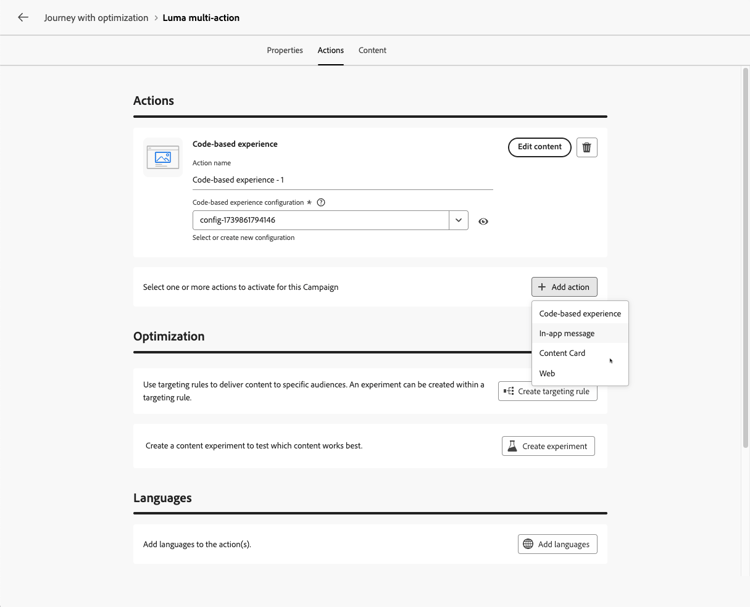Delete the code-based experience action
The image size is (750, 607).
[x=587, y=147]
